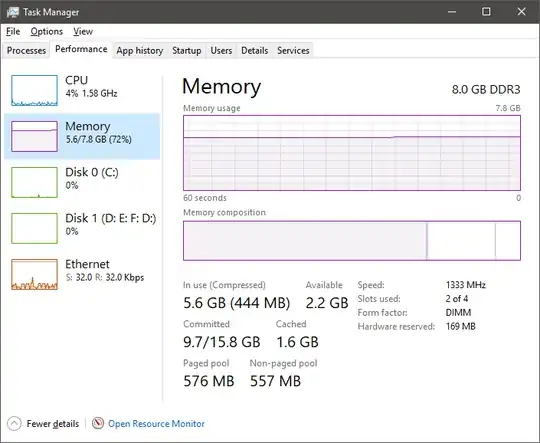Image resolution: width=540 pixels, height=443 pixels.
Task: Close the Task Manager window
Action: coord(521,12)
